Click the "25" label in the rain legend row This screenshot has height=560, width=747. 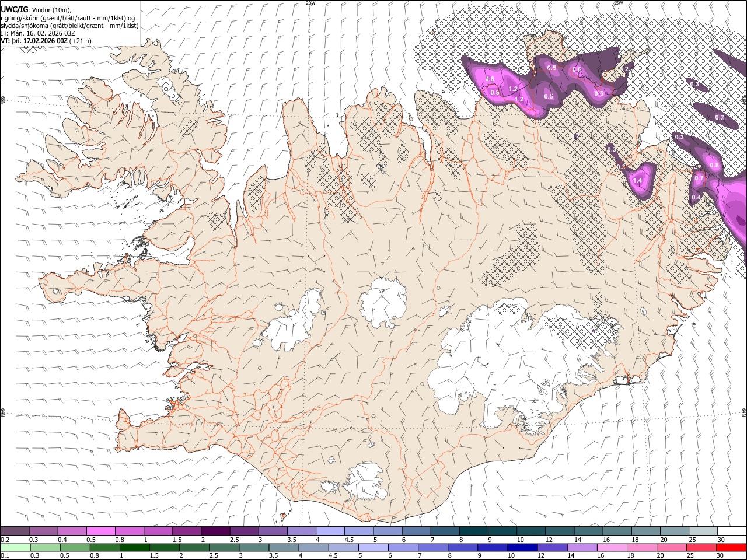click(691, 555)
